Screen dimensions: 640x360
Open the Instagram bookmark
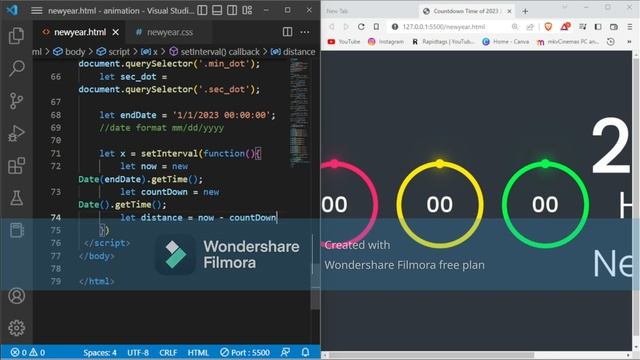(x=386, y=42)
